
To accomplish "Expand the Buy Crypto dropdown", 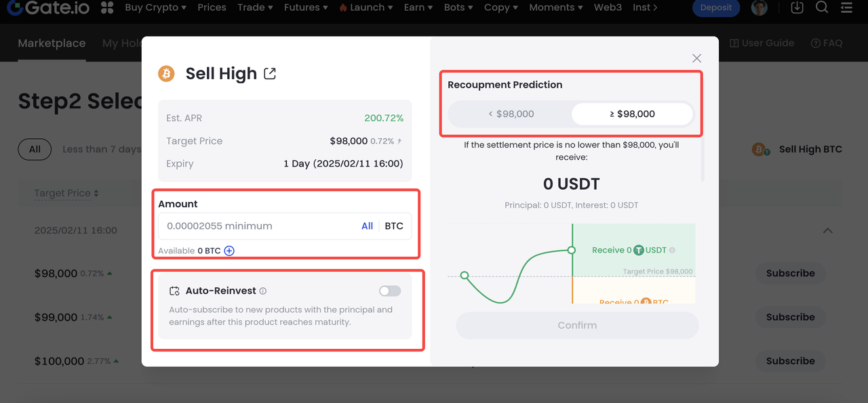I will click(155, 7).
